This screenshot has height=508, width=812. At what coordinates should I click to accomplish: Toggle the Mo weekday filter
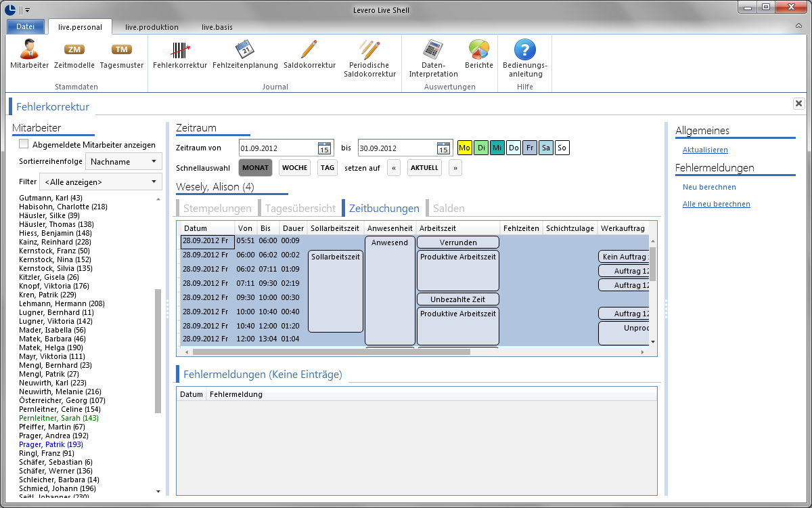coord(464,148)
